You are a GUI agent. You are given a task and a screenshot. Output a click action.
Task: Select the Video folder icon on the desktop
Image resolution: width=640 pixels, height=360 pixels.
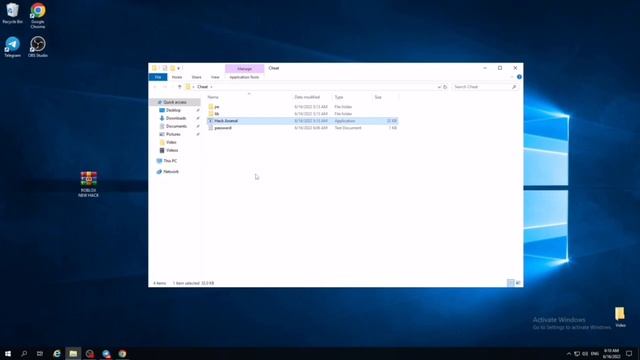click(x=620, y=317)
